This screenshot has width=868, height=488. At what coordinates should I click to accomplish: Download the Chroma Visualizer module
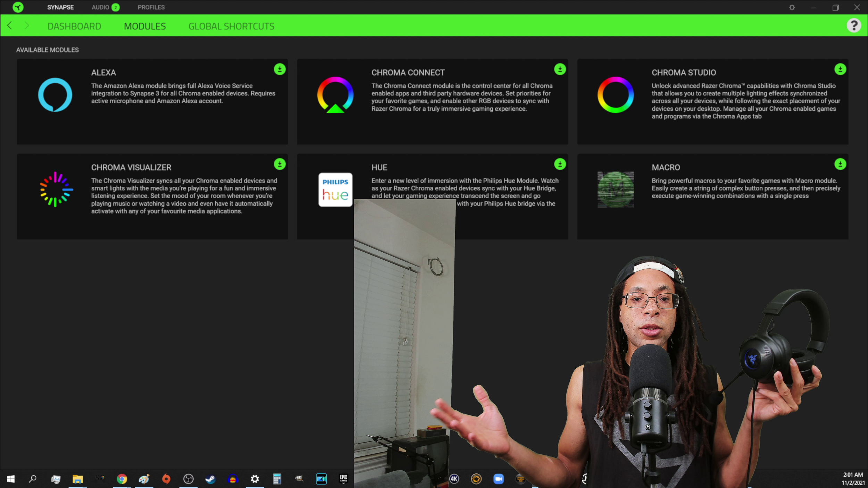click(x=279, y=164)
